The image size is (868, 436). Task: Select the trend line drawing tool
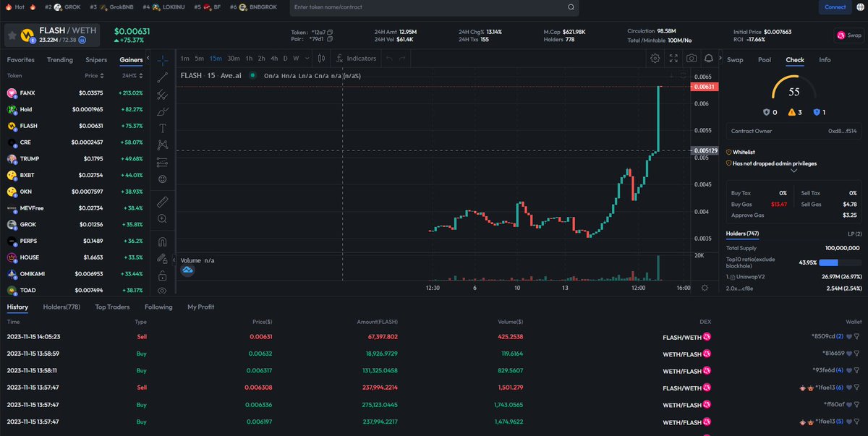[163, 77]
